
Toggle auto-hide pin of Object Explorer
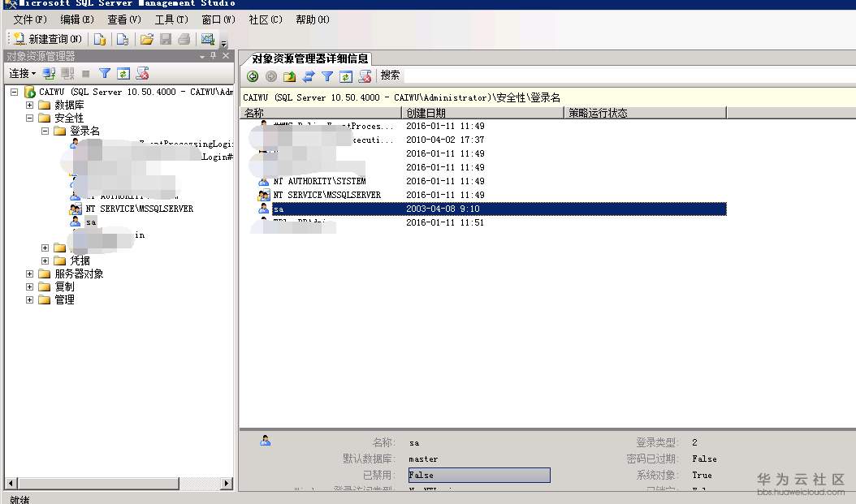coord(214,56)
